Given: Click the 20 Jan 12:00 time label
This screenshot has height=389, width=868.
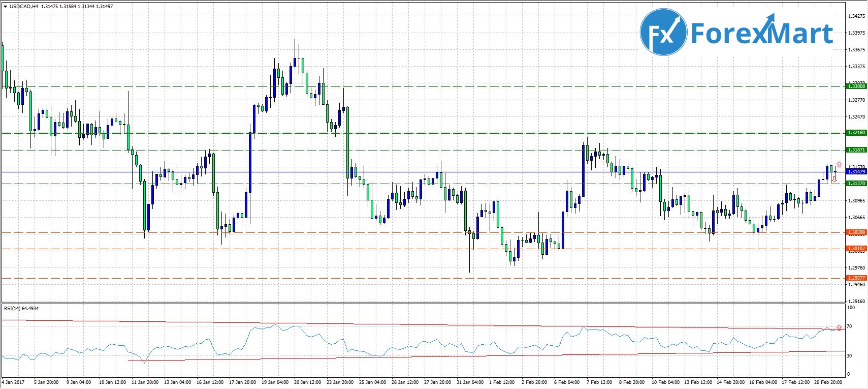Looking at the screenshot, I should pyautogui.click(x=308, y=382).
